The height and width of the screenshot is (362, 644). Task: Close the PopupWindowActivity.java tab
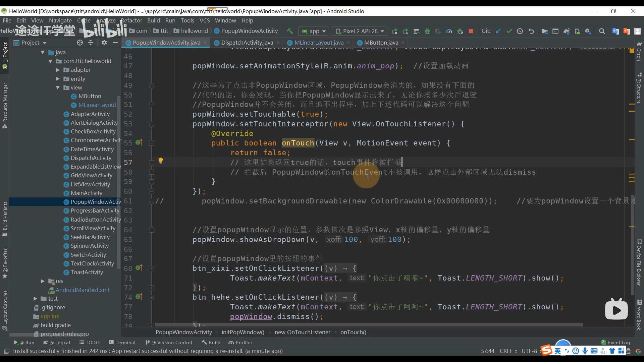tap(205, 43)
